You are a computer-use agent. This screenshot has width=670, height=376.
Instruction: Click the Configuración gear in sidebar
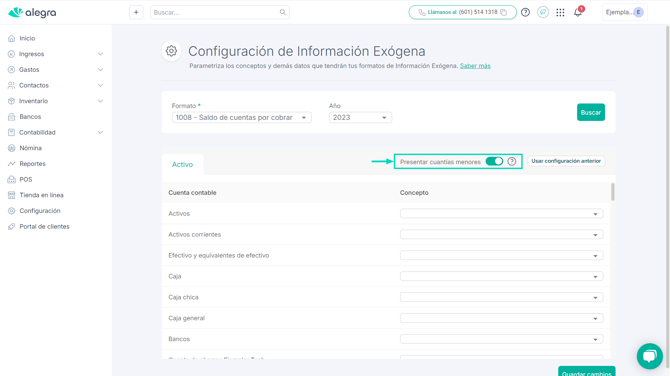point(12,211)
